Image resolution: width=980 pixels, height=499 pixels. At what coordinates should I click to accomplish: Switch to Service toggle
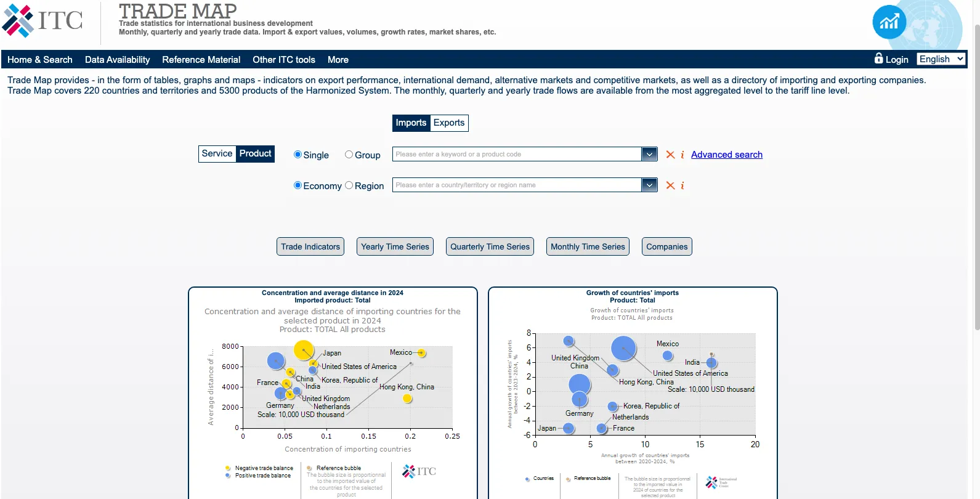click(217, 153)
